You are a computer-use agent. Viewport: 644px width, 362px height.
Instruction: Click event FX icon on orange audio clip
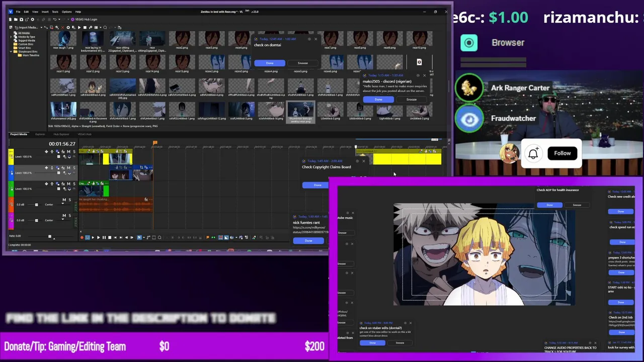point(146,200)
